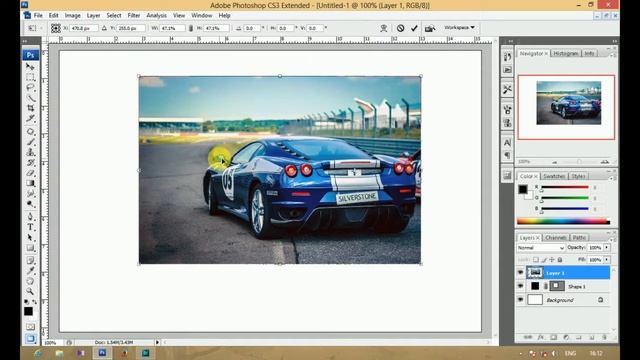Viewport: 640px width, 360px height.
Task: Click Navigator zoom in button
Action: 605,162
